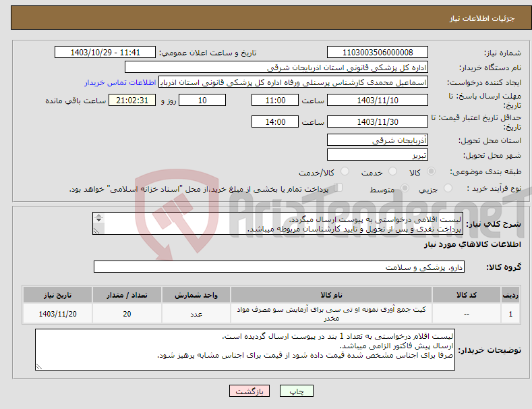The image size is (532, 409).
Task: Click the scroll down arrow in description box
Action: point(98,220)
